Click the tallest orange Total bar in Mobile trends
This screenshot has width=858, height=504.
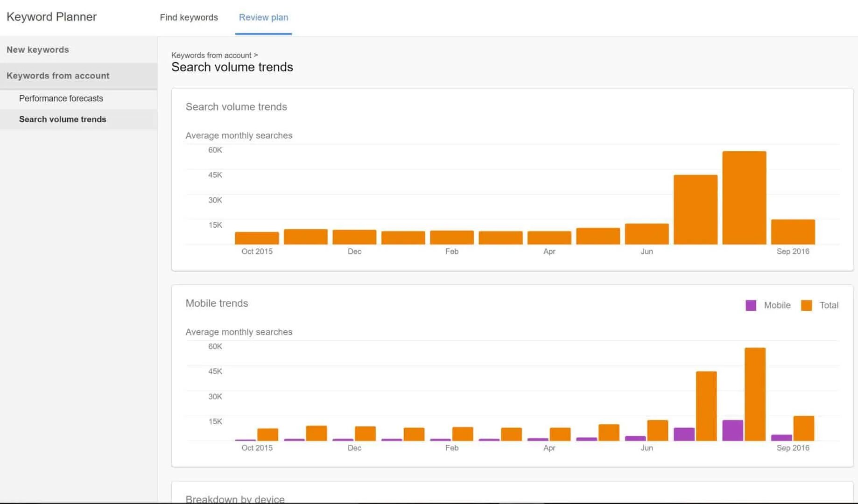[755, 394]
